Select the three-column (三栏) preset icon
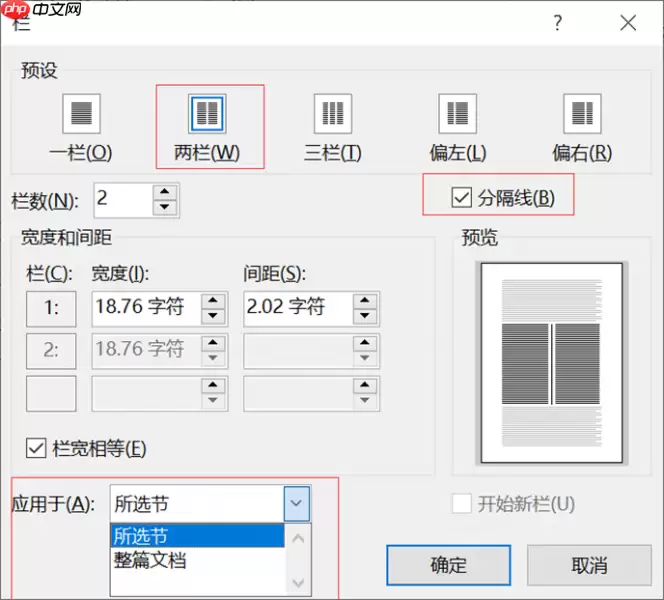 coord(333,113)
